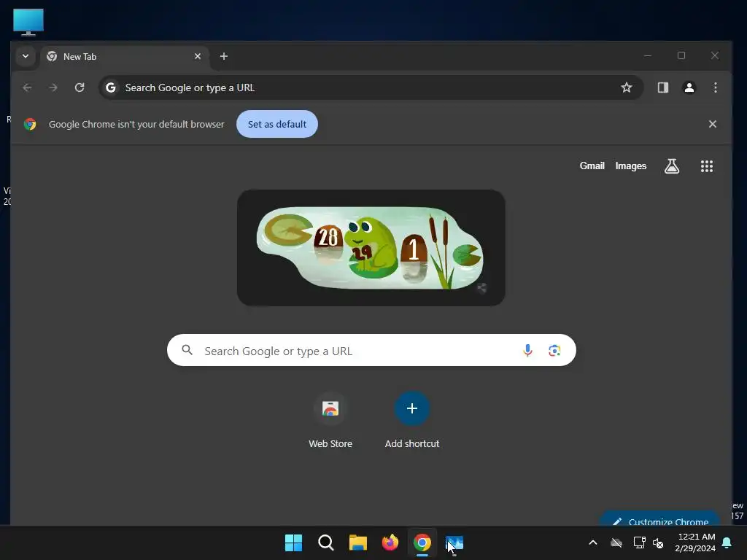Share the Google doodle
The image size is (747, 560).
[x=482, y=288]
